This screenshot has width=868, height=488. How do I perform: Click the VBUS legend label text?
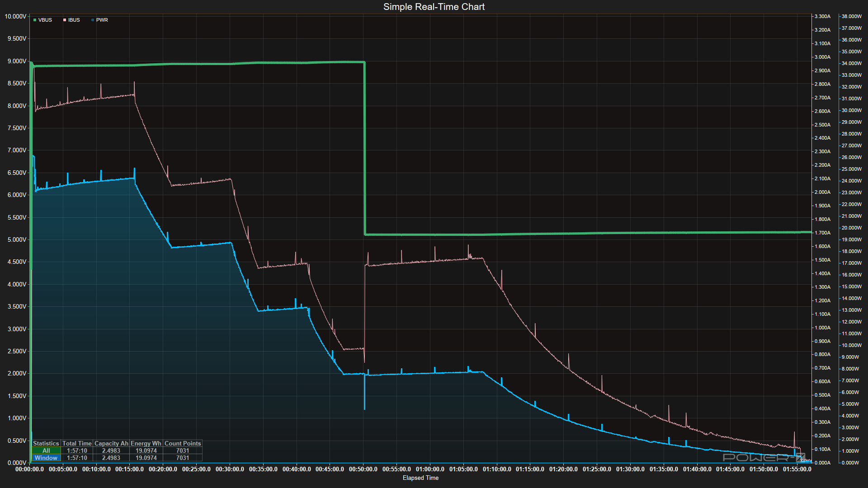click(x=45, y=20)
